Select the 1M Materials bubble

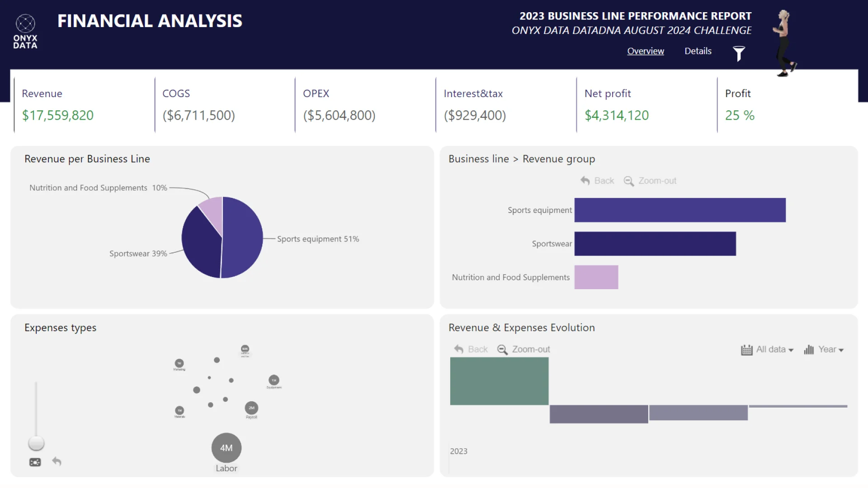[x=179, y=411]
